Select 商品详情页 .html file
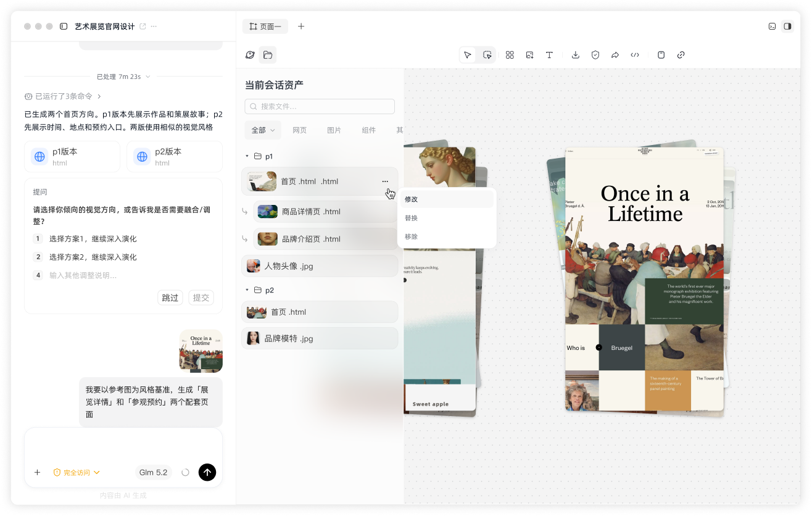Image resolution: width=812 pixels, height=516 pixels. coord(326,212)
